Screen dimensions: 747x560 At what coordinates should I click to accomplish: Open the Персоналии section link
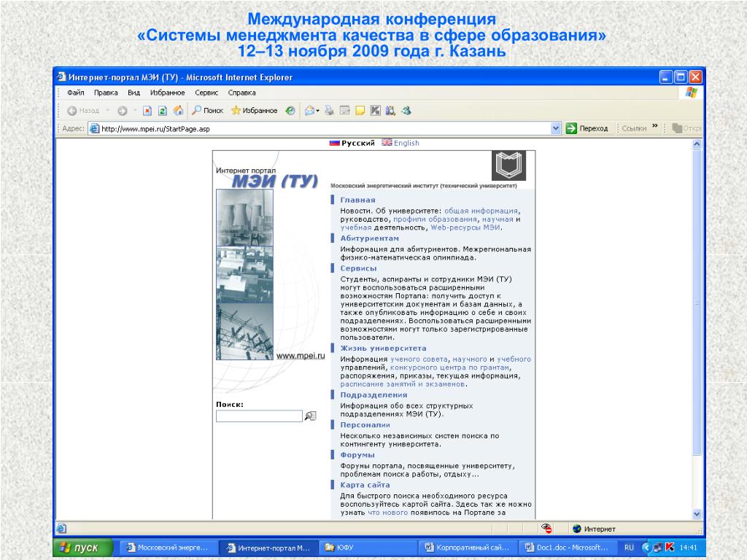click(x=365, y=425)
